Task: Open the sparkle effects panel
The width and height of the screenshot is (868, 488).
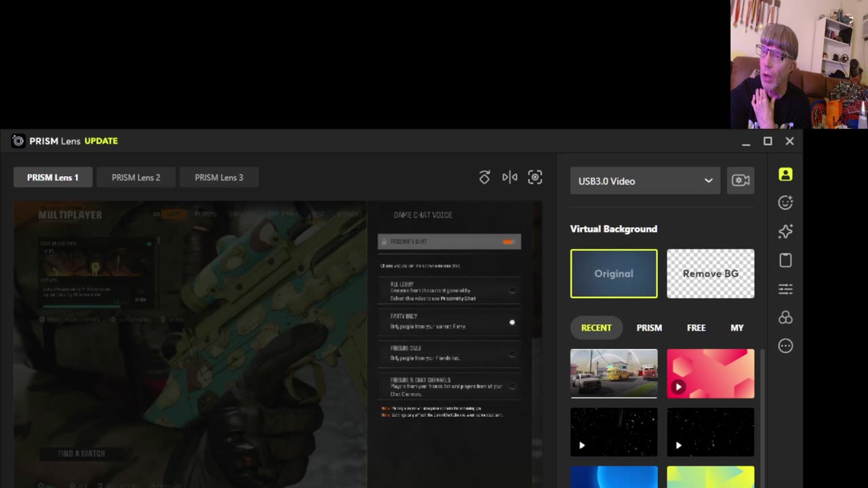Action: 785,232
